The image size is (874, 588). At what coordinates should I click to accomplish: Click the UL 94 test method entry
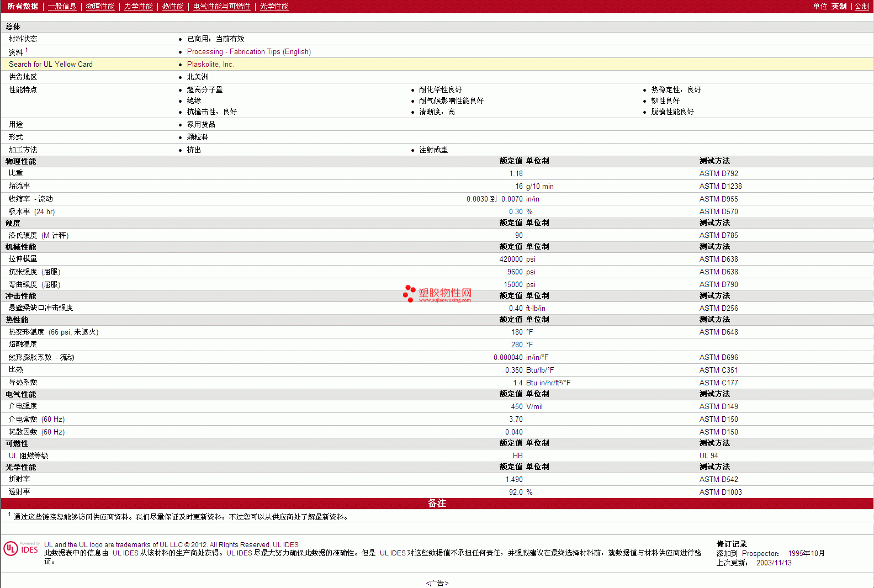coord(708,456)
